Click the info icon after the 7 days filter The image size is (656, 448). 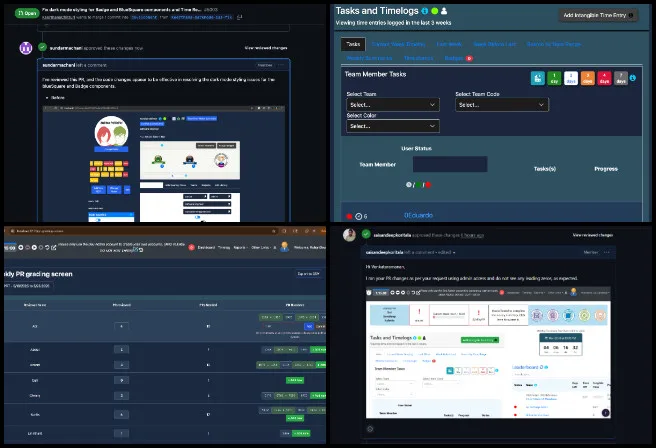pyautogui.click(x=633, y=78)
